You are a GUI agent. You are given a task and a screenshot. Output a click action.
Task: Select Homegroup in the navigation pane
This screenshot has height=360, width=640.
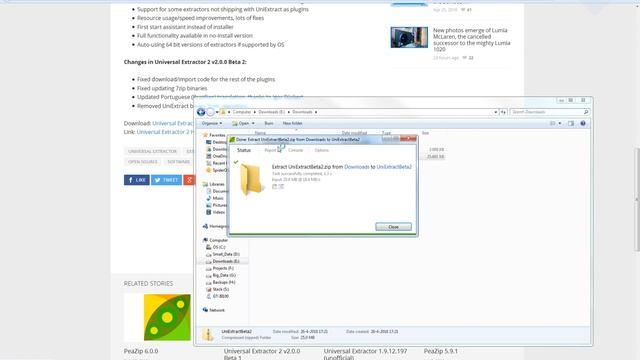218,226
